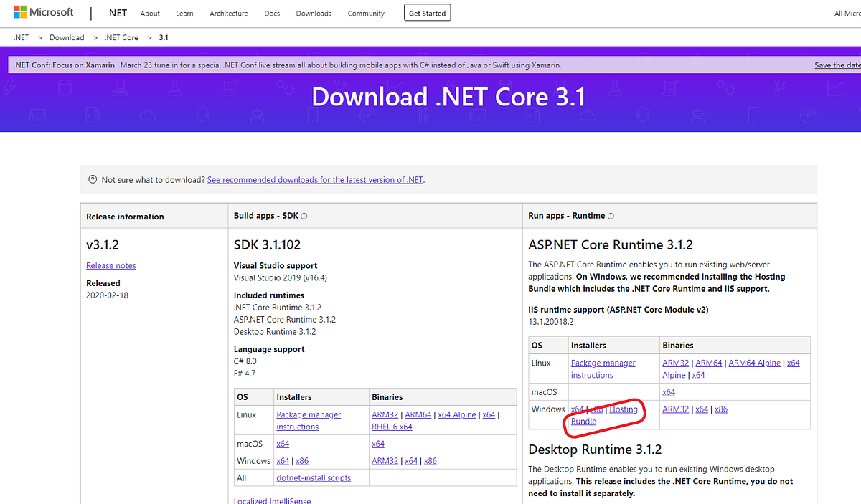Download the macOS x64 SDK installer
Screen dimensions: 861x504
point(283,443)
